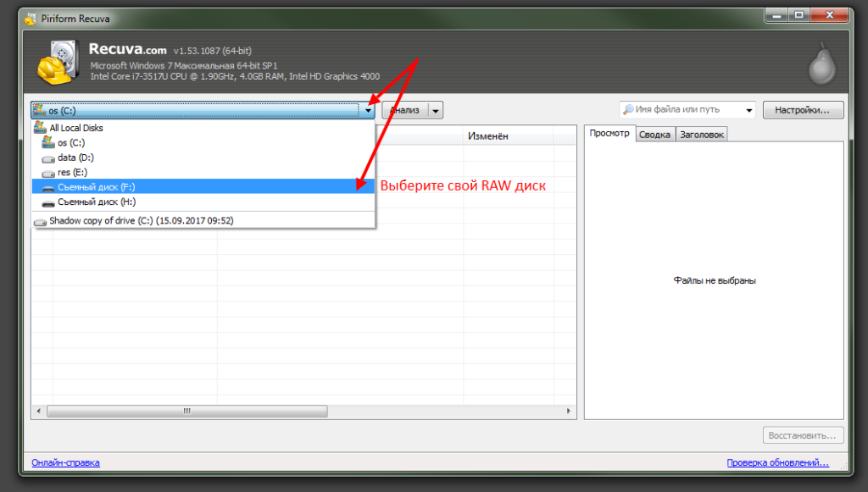This screenshot has width=868, height=492.
Task: Minimize the Piriform Recuva window
Action: point(777,15)
